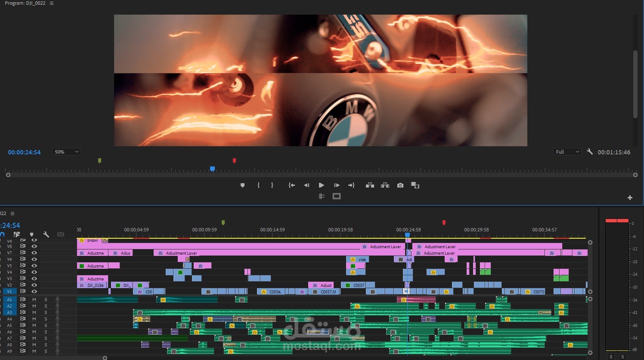
Task: Toggle the grid overlay icon in transport
Action: (321, 196)
